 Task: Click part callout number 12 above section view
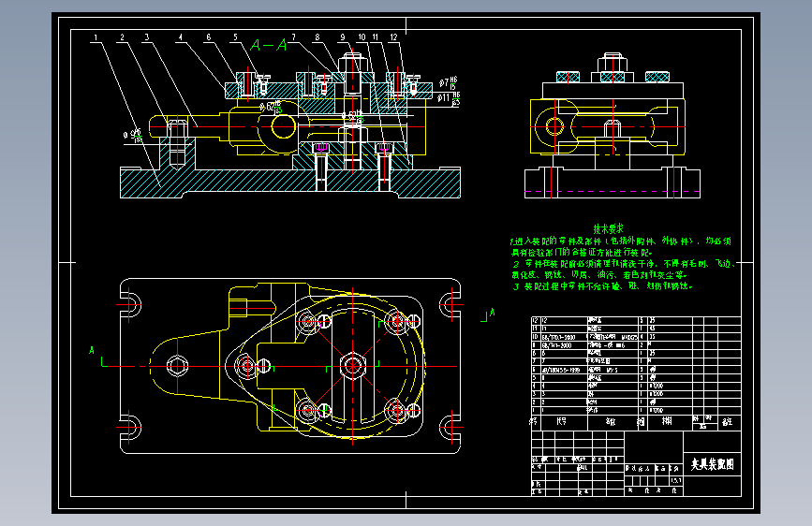[x=393, y=37]
